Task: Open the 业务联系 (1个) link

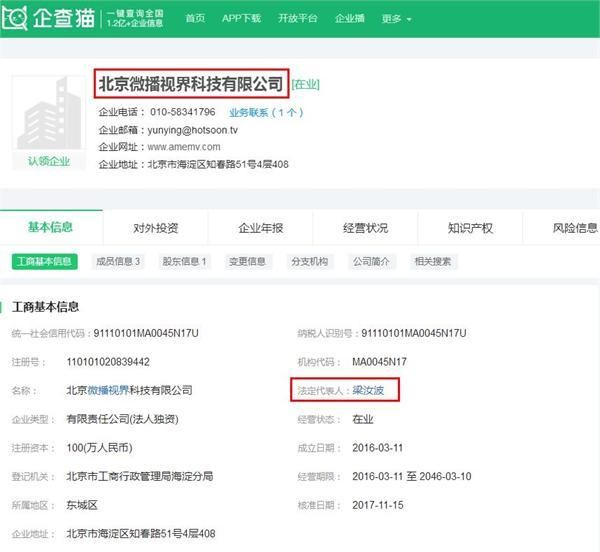Action: 266,112
